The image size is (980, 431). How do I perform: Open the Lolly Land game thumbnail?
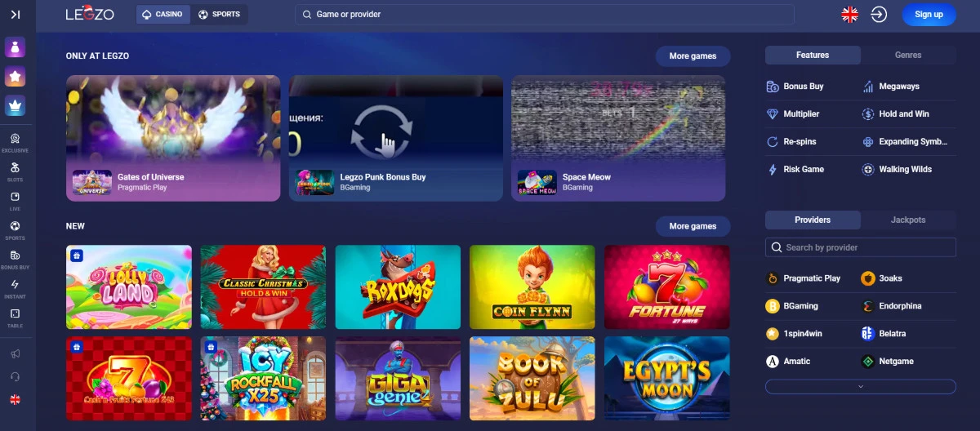tap(129, 287)
